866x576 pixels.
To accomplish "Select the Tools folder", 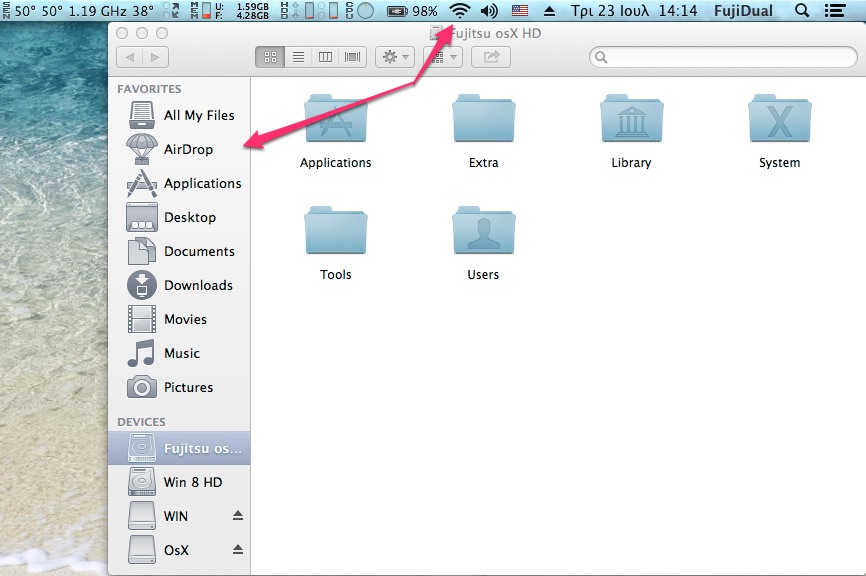I will pos(336,244).
